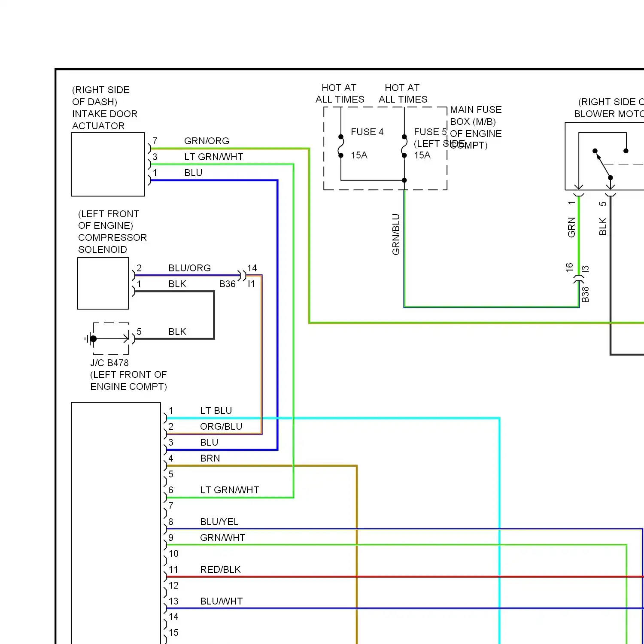Click the fuse symbol beside FUSE 5
The image size is (644, 644).
pos(404,146)
